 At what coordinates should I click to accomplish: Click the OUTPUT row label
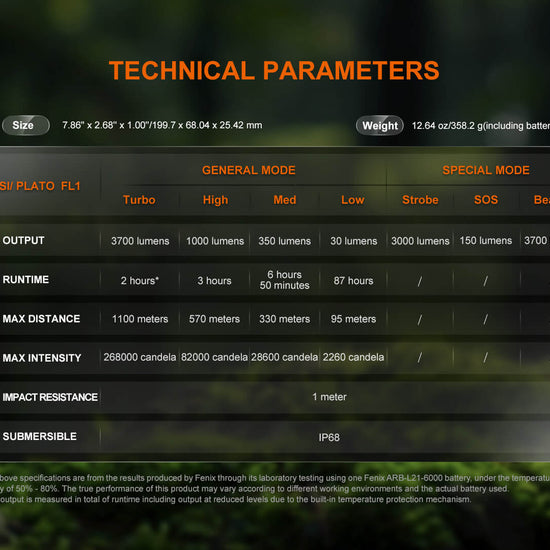tap(24, 241)
